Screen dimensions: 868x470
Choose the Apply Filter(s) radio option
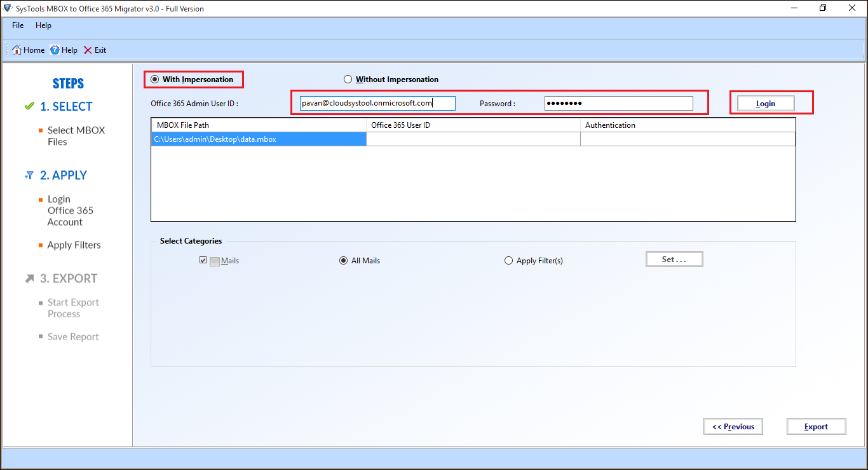coord(508,261)
